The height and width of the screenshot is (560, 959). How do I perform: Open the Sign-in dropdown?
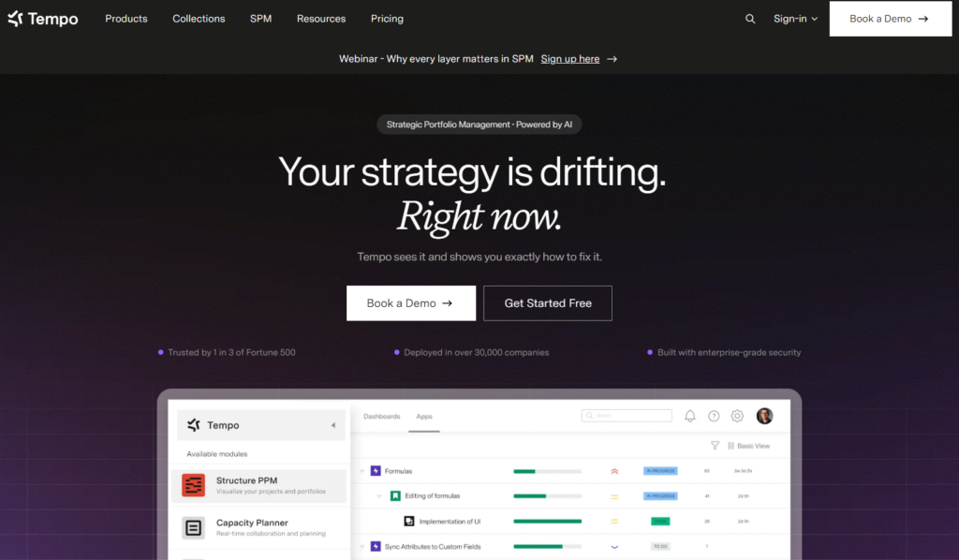[795, 19]
